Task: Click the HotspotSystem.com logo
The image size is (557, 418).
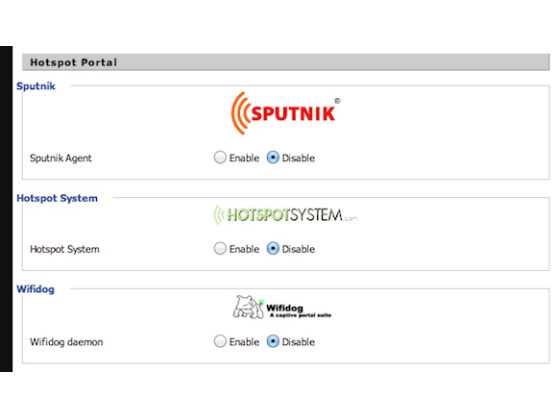Action: coord(285,215)
